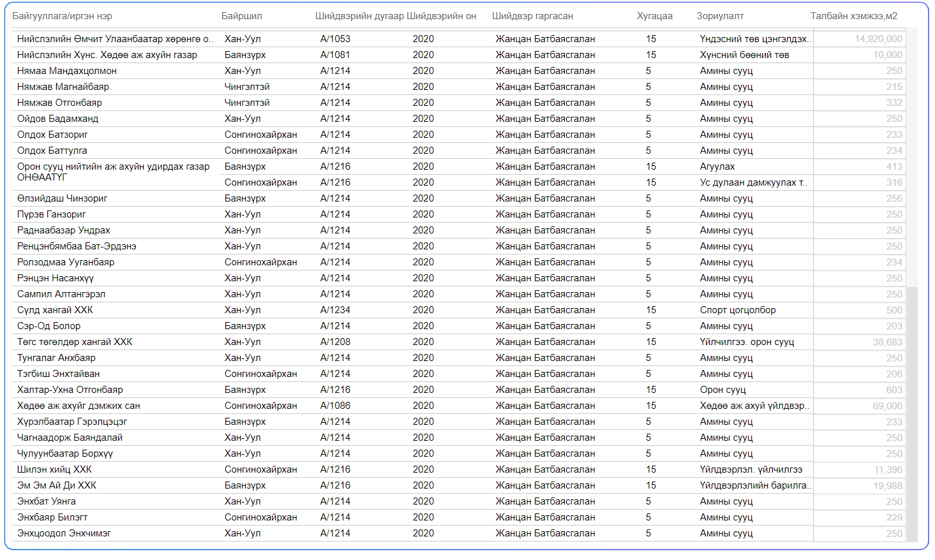Click the Зориулалт column header

point(720,16)
